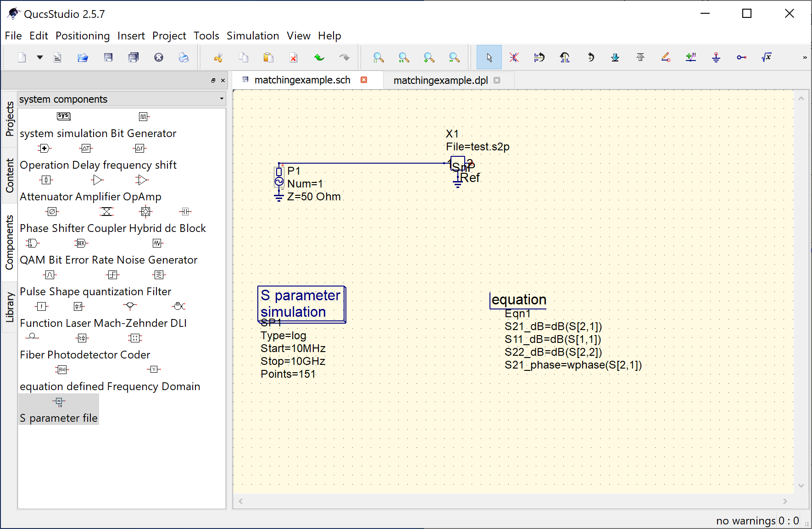This screenshot has width=812, height=529.
Task: Click the rotate component icon
Action: [590, 57]
